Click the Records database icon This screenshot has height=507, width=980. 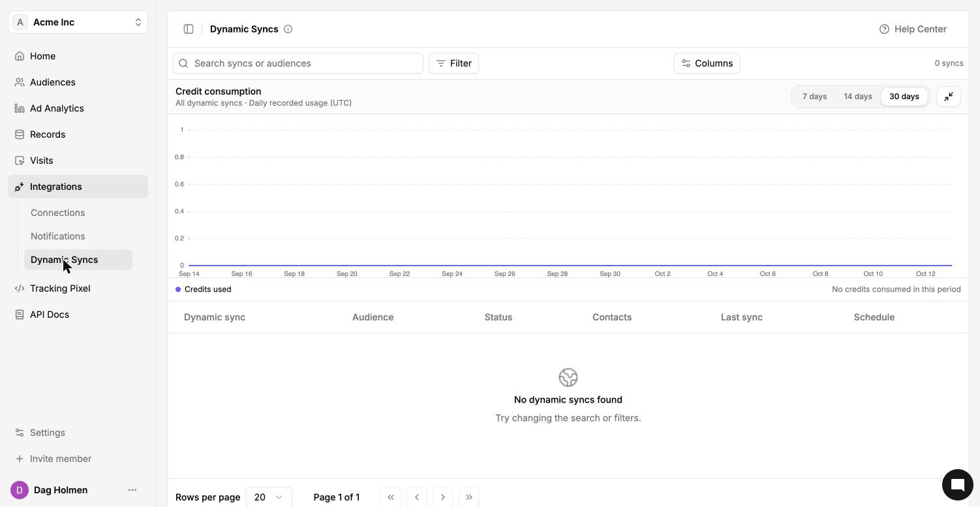20,134
